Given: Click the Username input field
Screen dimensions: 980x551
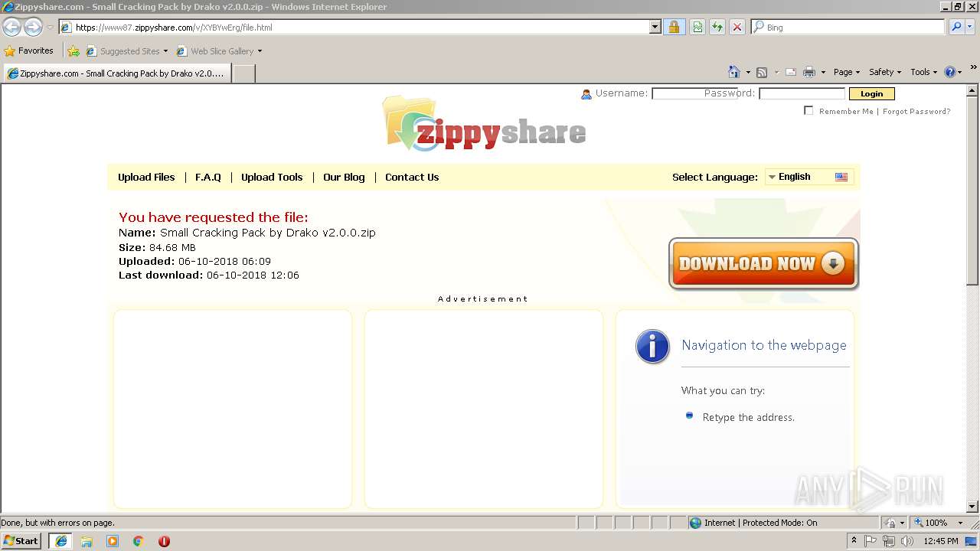Looking at the screenshot, I should [x=694, y=93].
